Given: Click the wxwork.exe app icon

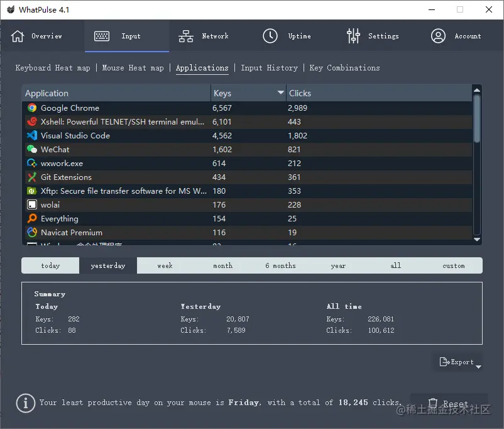Looking at the screenshot, I should coord(32,163).
